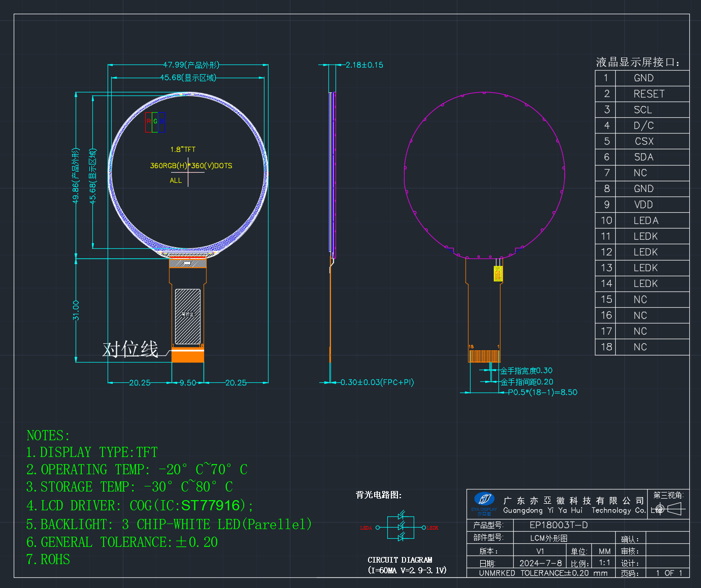
Task: Select the 47.99 product outline width dimension
Action: [x=191, y=65]
